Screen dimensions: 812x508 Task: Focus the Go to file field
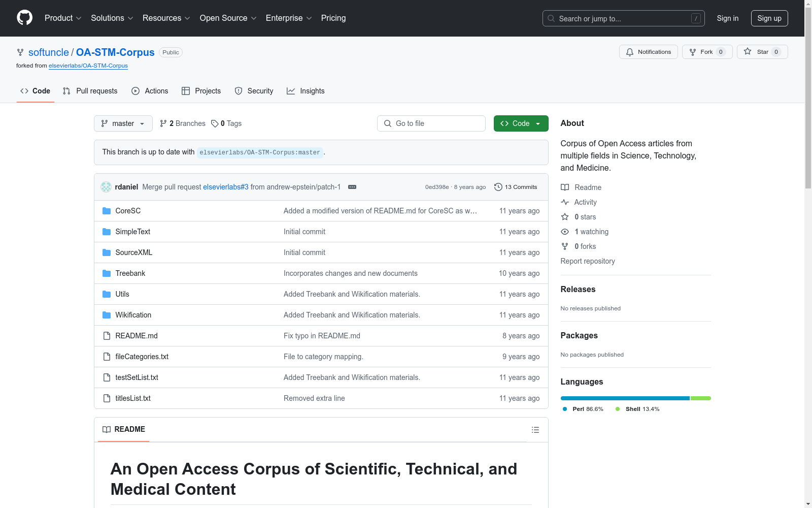pos(431,123)
